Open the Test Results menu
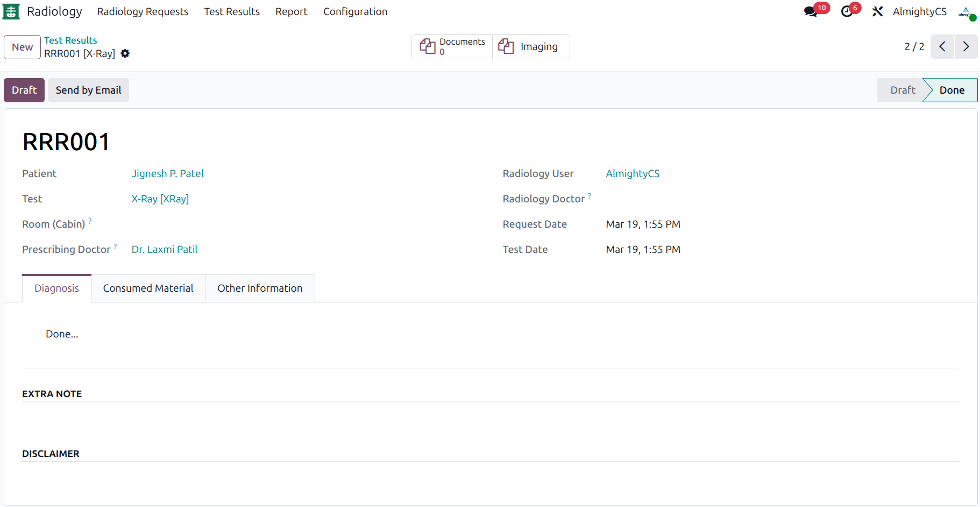The image size is (980, 507). point(232,11)
